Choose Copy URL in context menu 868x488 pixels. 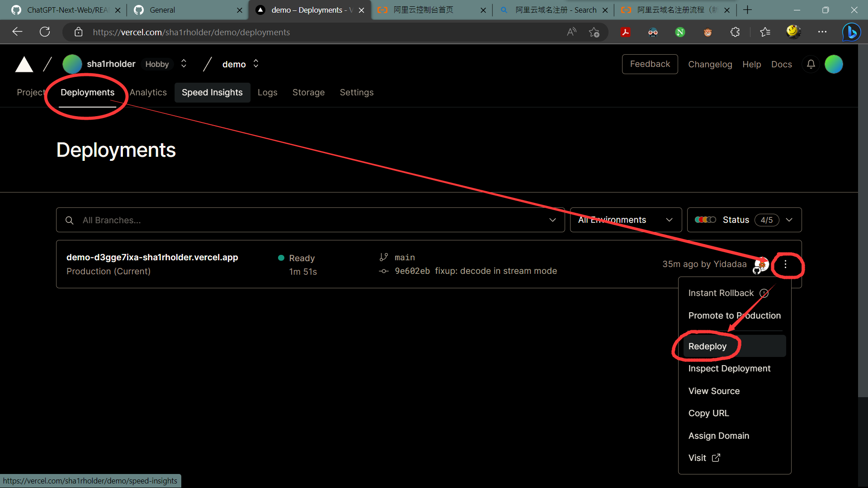708,413
